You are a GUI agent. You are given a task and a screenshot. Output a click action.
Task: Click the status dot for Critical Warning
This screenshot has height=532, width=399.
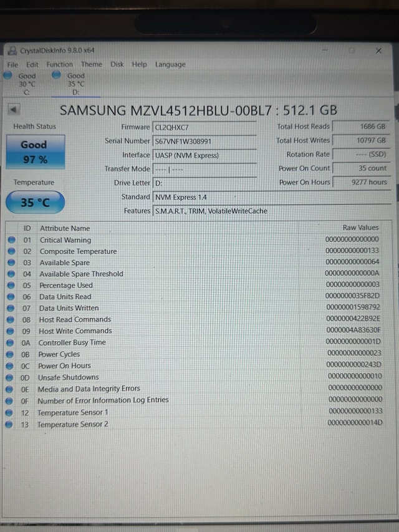tap(12, 240)
